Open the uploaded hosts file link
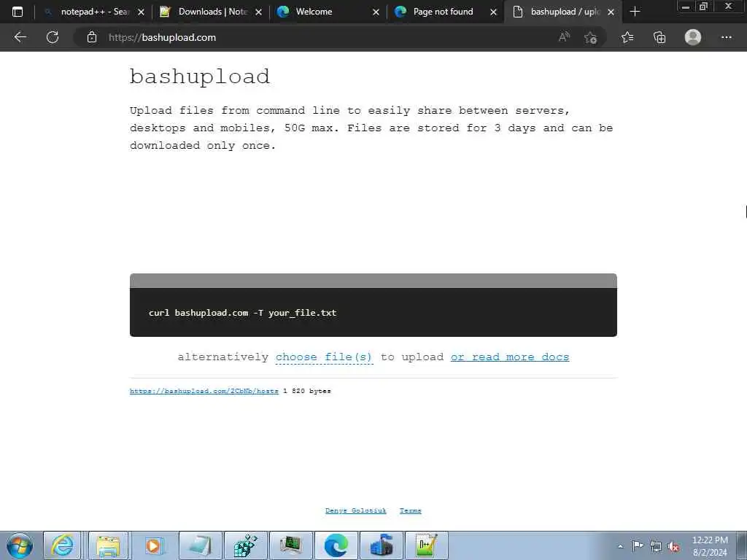 pyautogui.click(x=204, y=391)
